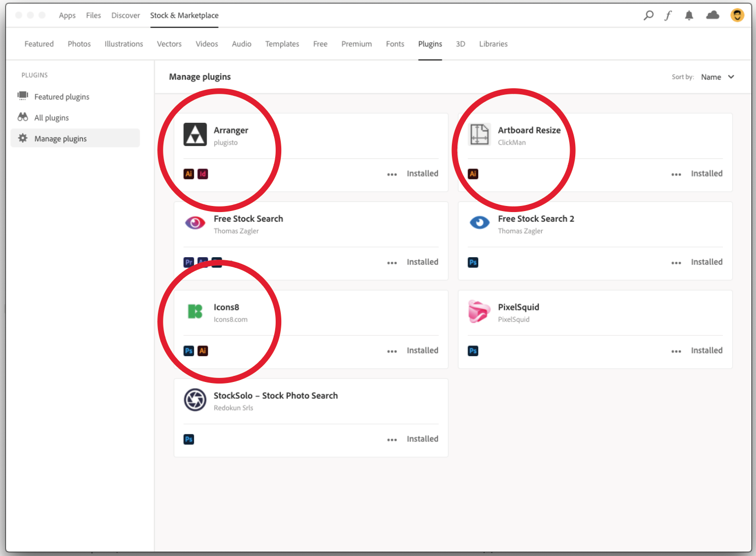This screenshot has width=756, height=556.
Task: Go to Featured plugins in sidebar
Action: (x=61, y=97)
